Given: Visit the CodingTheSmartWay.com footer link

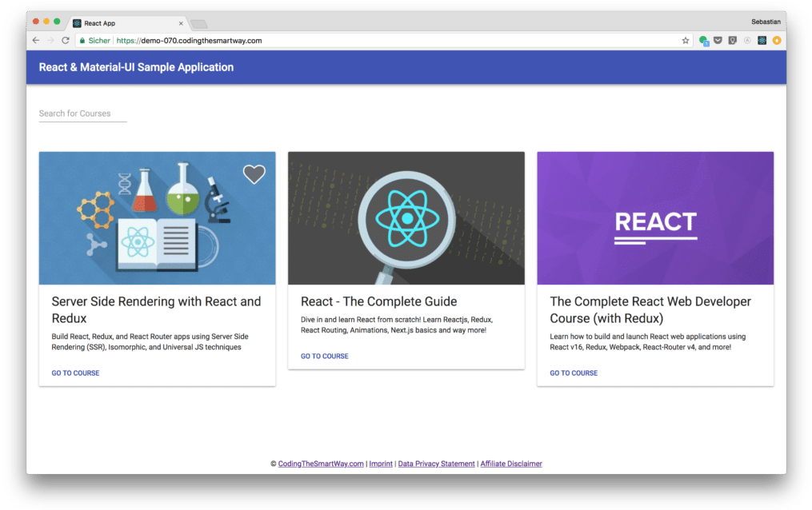Looking at the screenshot, I should coord(320,463).
